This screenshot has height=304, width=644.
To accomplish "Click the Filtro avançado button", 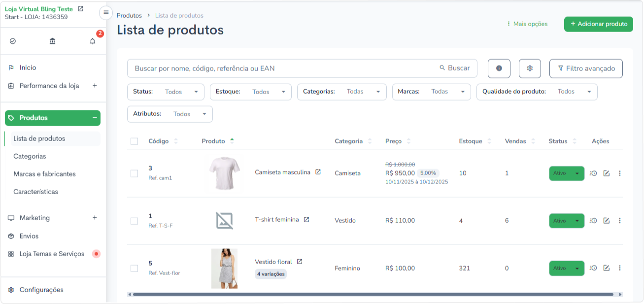I will [x=586, y=68].
